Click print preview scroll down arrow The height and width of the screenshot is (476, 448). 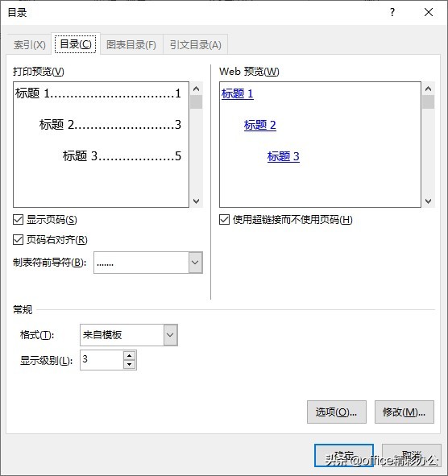pyautogui.click(x=197, y=201)
